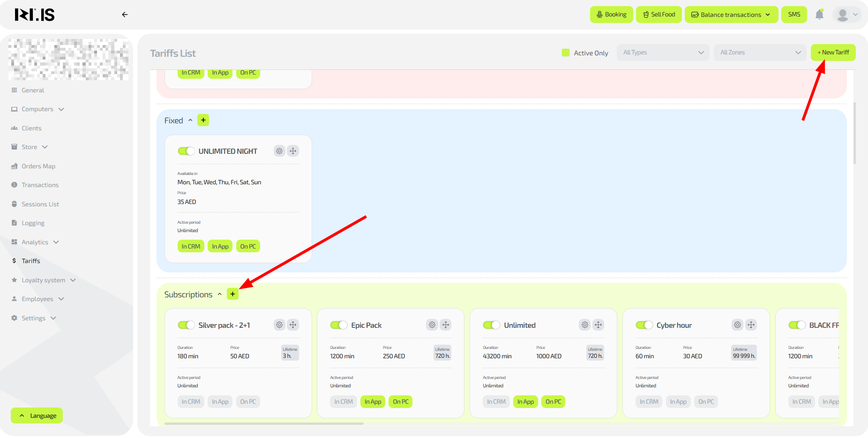Add new tariff to Fixed group
868x438 pixels.
[x=203, y=120]
